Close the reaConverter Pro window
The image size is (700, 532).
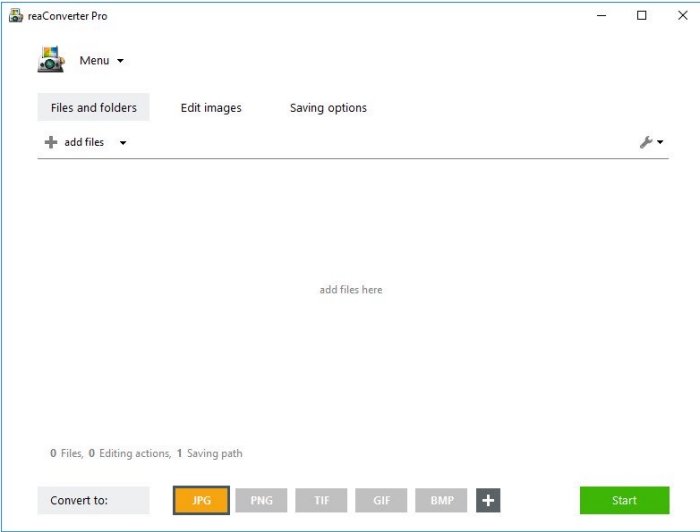pos(683,16)
